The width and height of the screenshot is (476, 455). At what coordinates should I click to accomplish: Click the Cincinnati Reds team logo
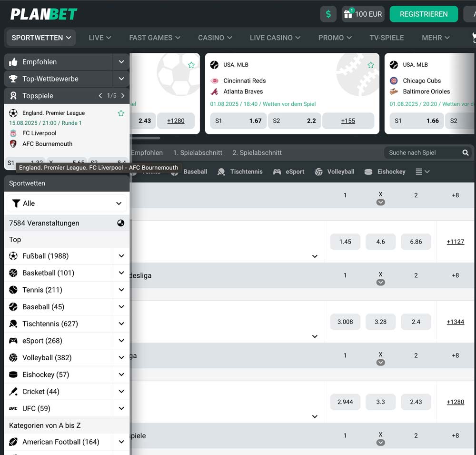click(214, 81)
